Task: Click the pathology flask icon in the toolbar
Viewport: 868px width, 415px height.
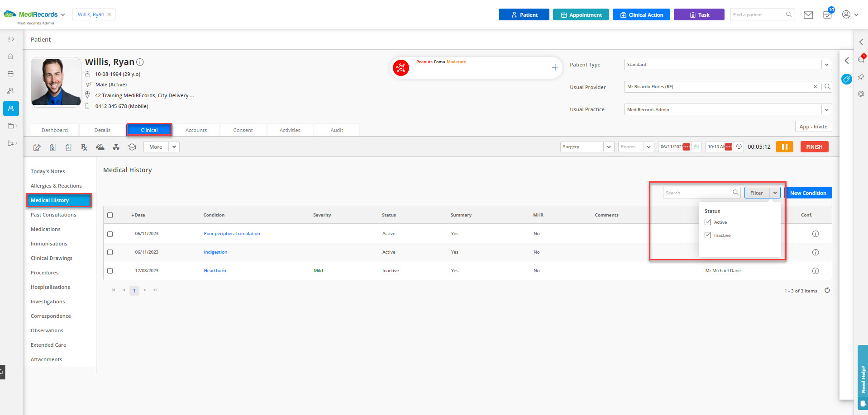Action: 100,147
